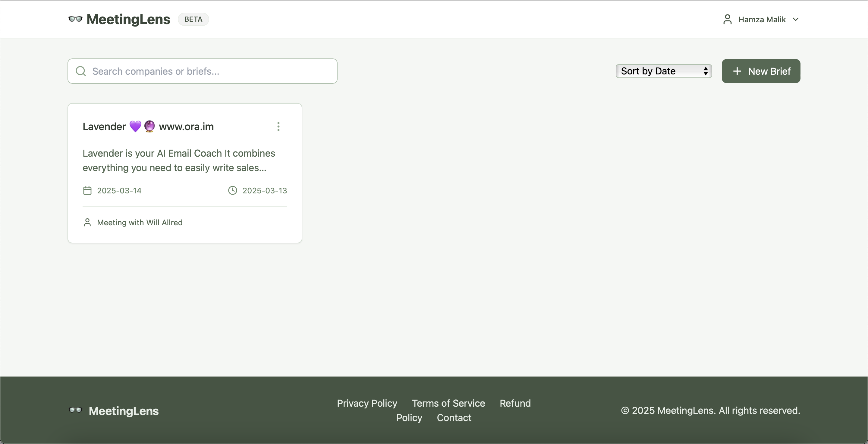Click the MeetingLens header wordmark
Image resolution: width=868 pixels, height=444 pixels.
(x=128, y=19)
